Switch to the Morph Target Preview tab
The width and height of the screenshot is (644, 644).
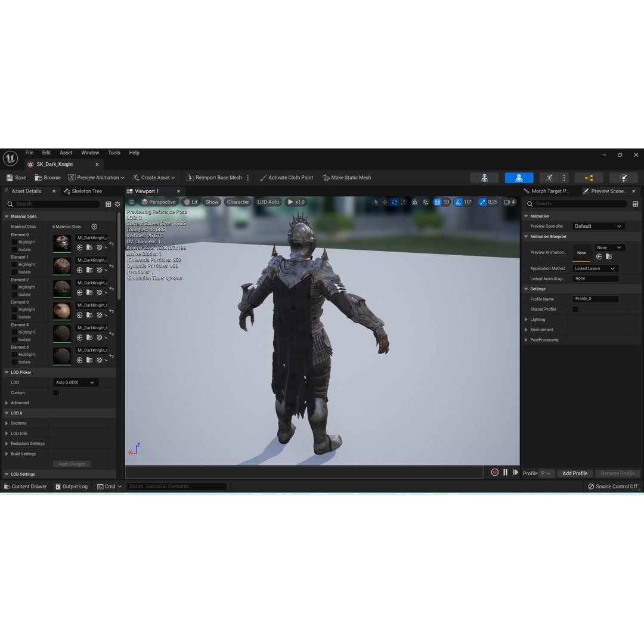(x=547, y=191)
